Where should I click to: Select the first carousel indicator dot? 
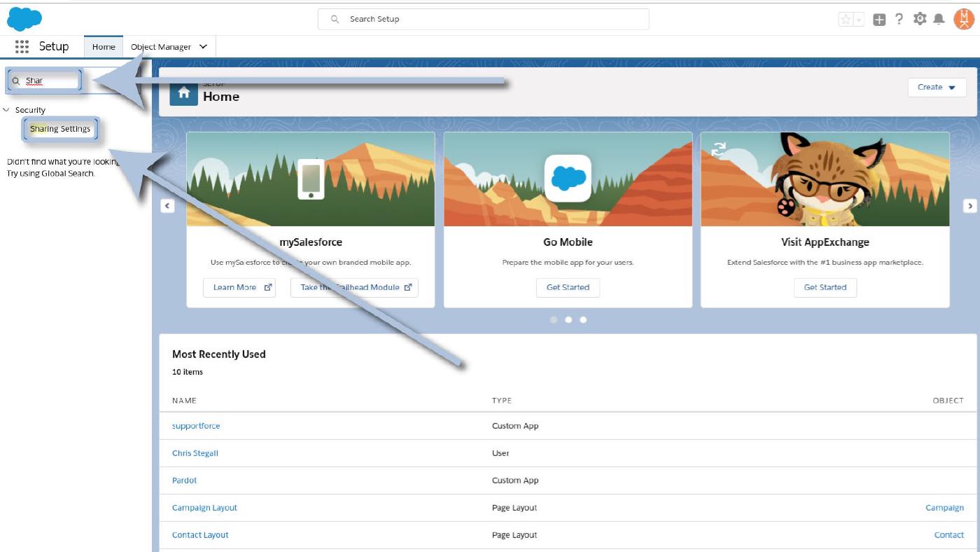pos(554,319)
